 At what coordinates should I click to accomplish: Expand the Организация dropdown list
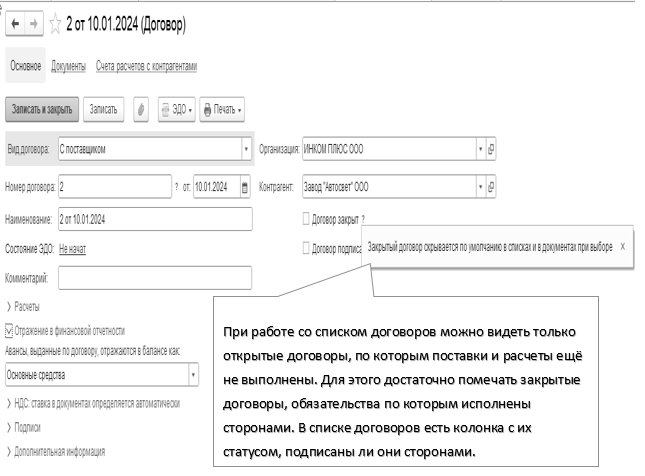coord(480,149)
